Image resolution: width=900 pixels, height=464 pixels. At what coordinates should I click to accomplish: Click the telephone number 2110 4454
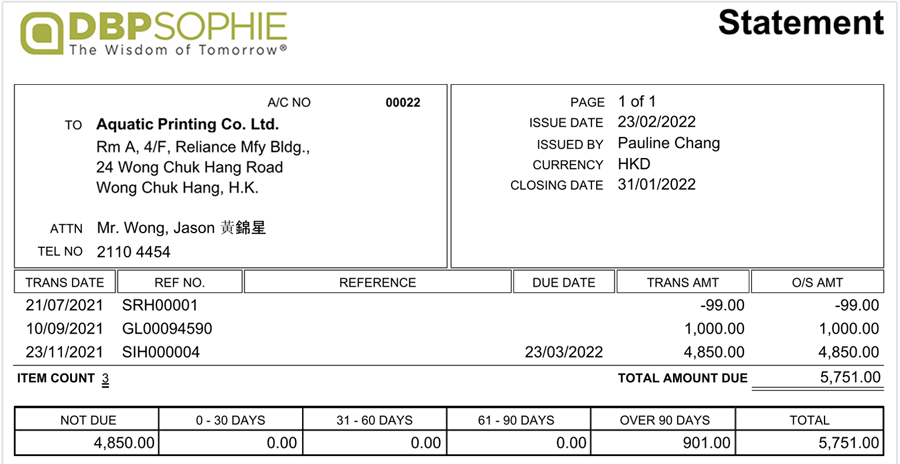(133, 252)
